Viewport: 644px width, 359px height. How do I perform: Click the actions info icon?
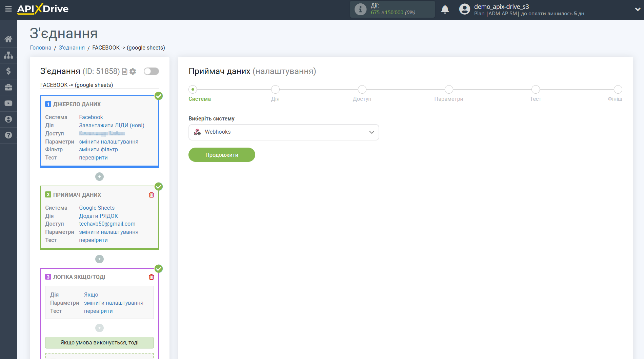[360, 9]
